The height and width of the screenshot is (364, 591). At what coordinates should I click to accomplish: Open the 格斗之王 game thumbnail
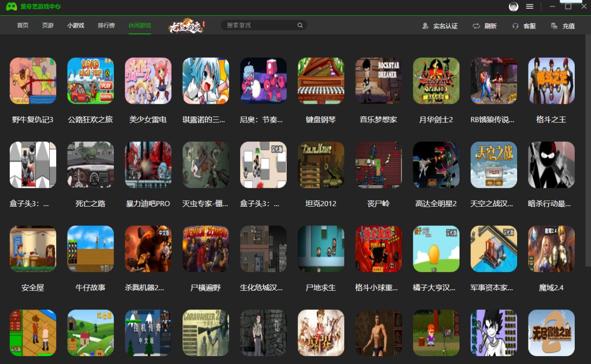(551, 81)
